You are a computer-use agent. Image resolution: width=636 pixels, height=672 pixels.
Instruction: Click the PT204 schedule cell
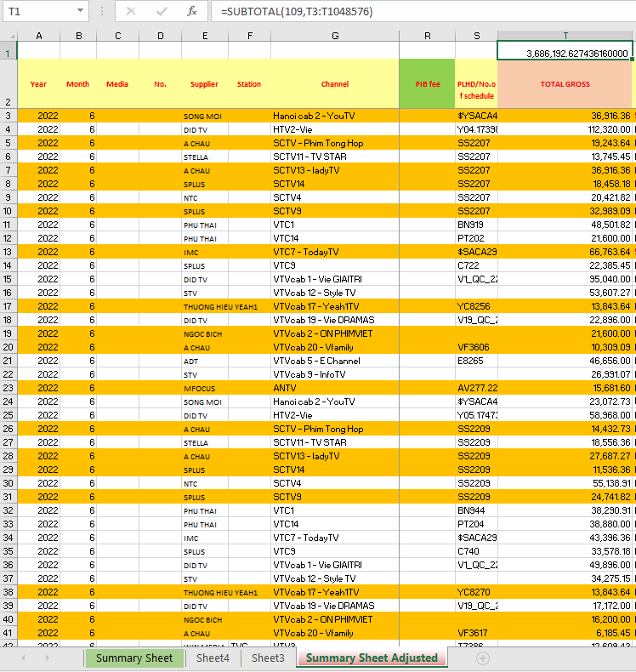point(476,524)
